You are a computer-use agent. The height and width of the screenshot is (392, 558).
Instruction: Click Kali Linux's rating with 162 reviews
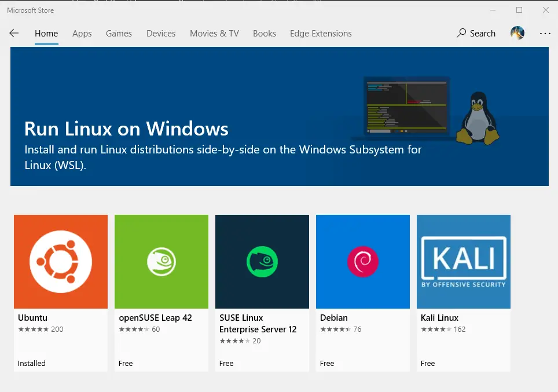click(443, 329)
